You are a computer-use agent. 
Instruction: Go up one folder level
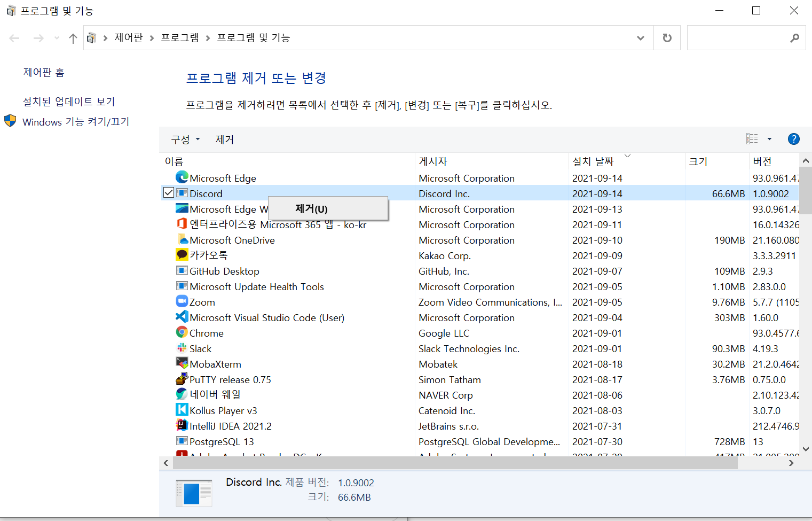(x=73, y=38)
